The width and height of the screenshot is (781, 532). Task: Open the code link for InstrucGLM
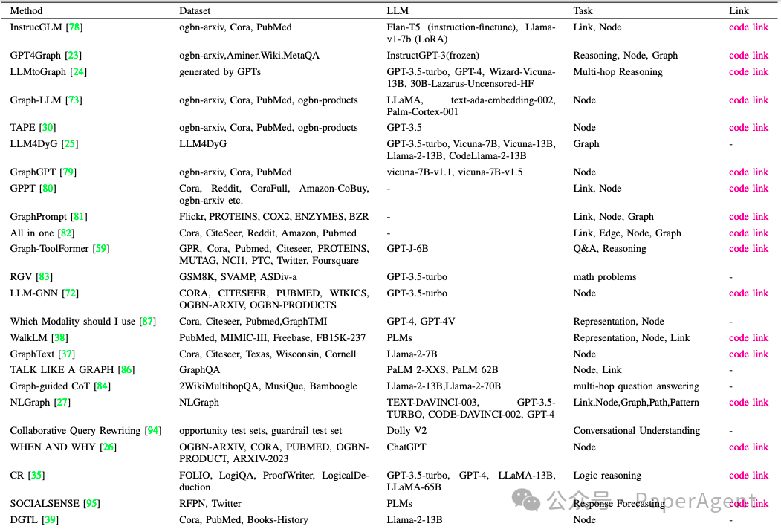748,27
